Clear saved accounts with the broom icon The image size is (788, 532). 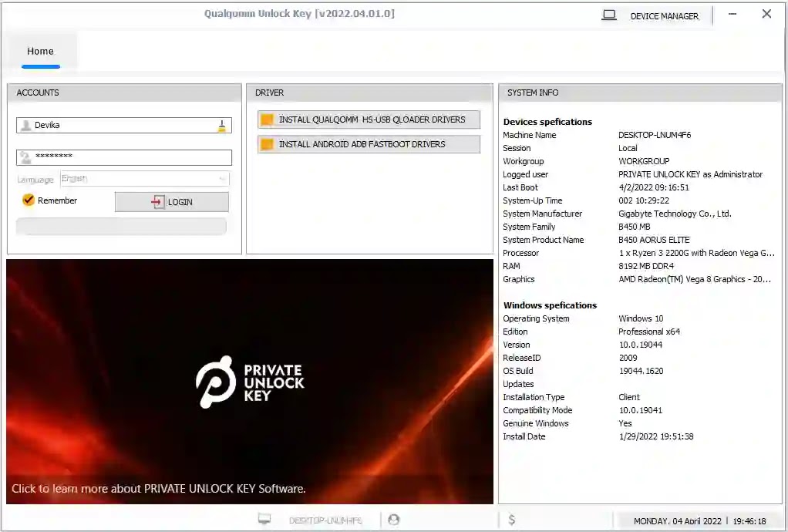coord(221,126)
